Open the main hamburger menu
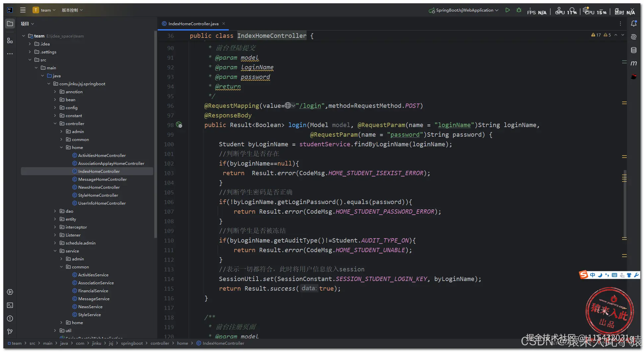The image size is (644, 352). pos(23,10)
